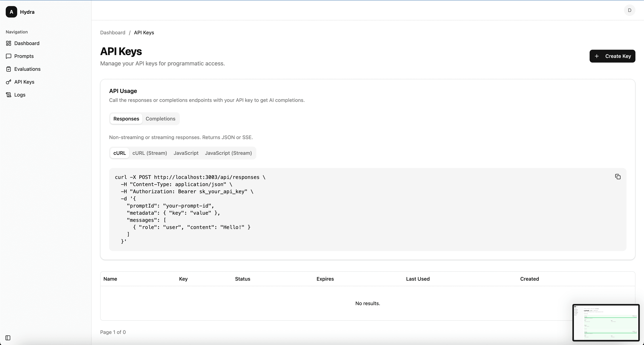The image size is (644, 345).
Task: Copy the curl code snippet
Action: (x=618, y=177)
